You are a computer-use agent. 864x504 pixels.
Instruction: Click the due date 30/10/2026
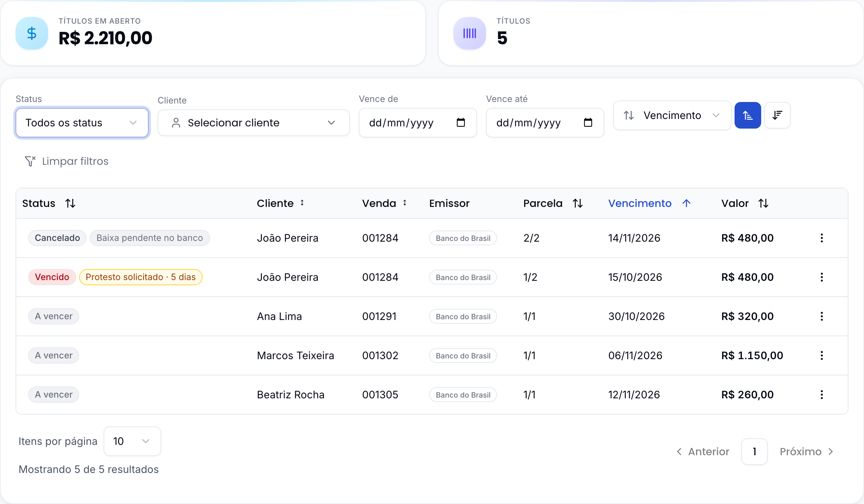[x=637, y=316]
